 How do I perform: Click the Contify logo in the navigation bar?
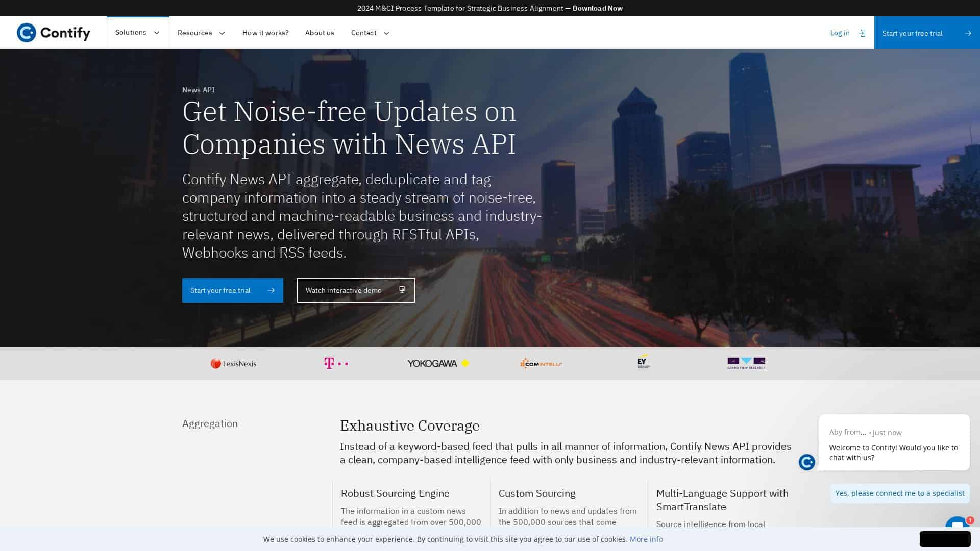pos(54,32)
